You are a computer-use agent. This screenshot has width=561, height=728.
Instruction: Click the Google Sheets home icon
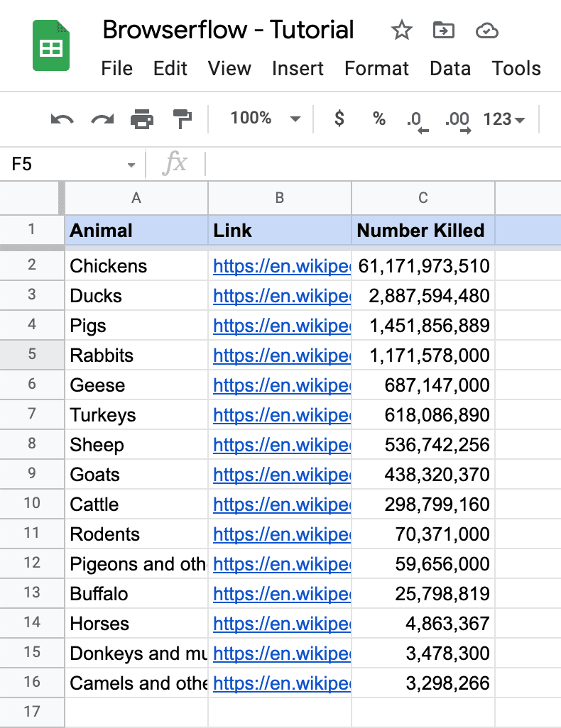[x=51, y=47]
